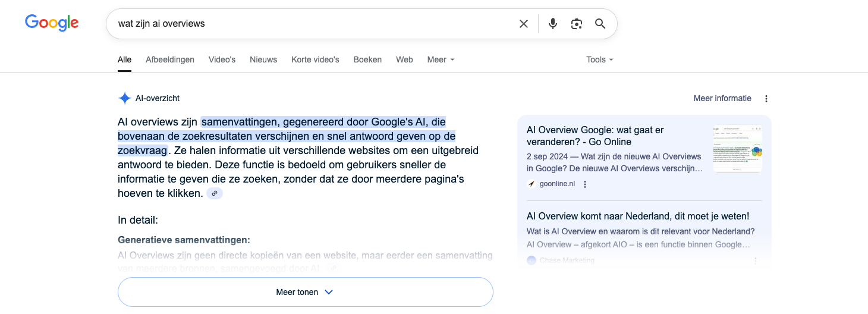
Task: Open the three-dot menu next to Meer informatie
Action: 766,99
